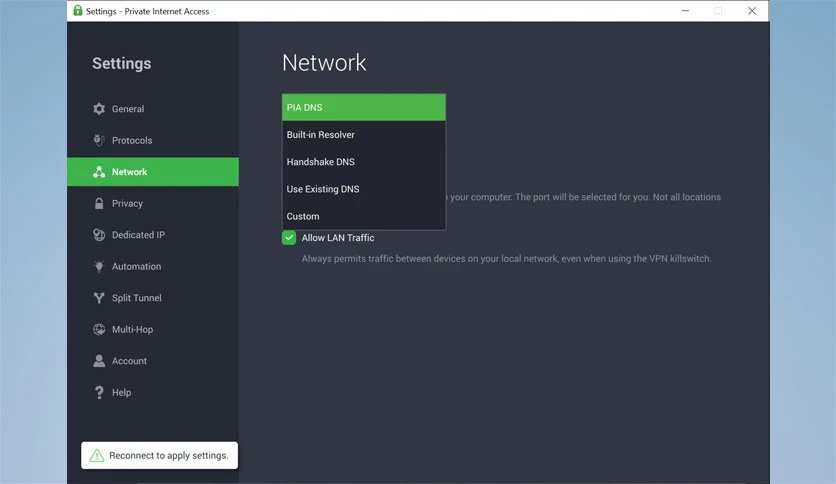Viewport: 836px width, 484px height.
Task: Uncheck the Allow LAN Traffic checkbox
Action: coord(289,238)
